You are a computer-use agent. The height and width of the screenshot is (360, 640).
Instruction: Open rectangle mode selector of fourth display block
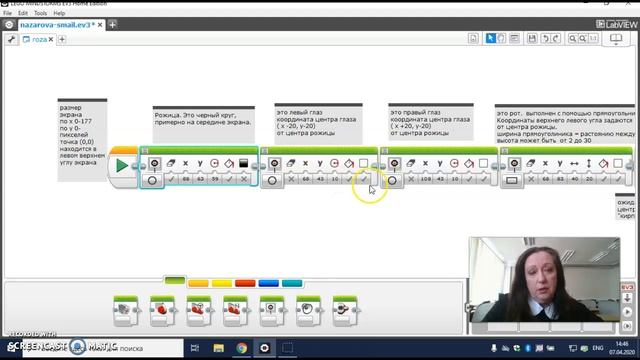[x=512, y=180]
